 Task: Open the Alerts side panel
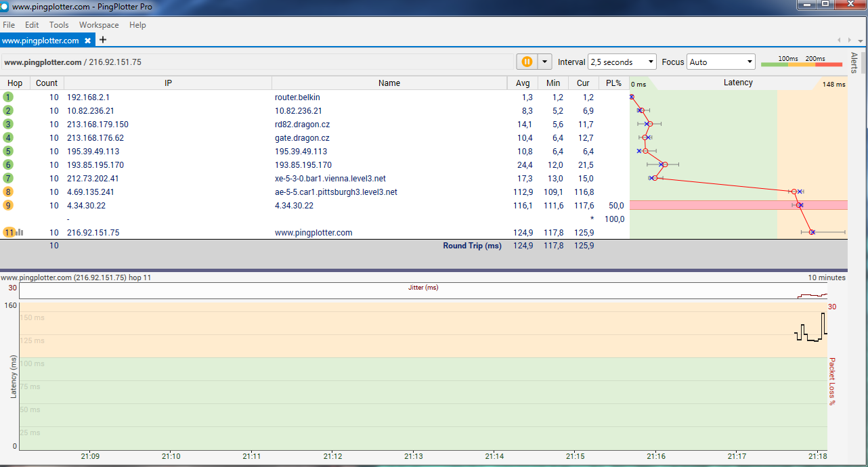click(x=854, y=63)
